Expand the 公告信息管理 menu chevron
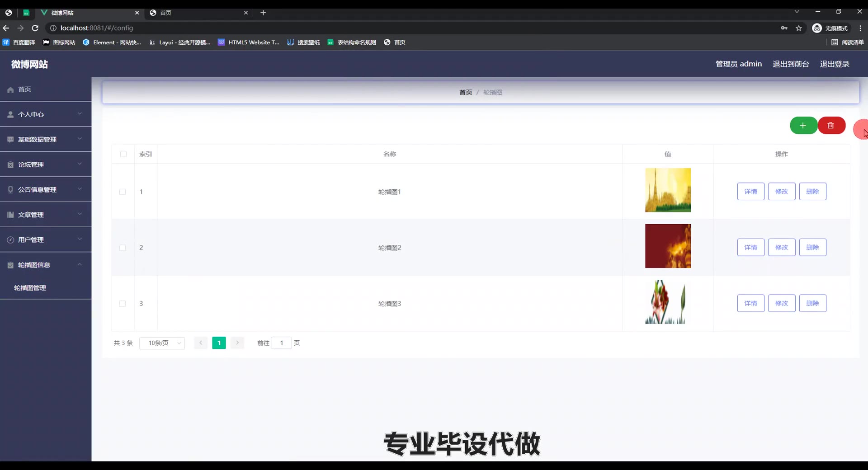Screen dimensions: 868x470 [80, 189]
